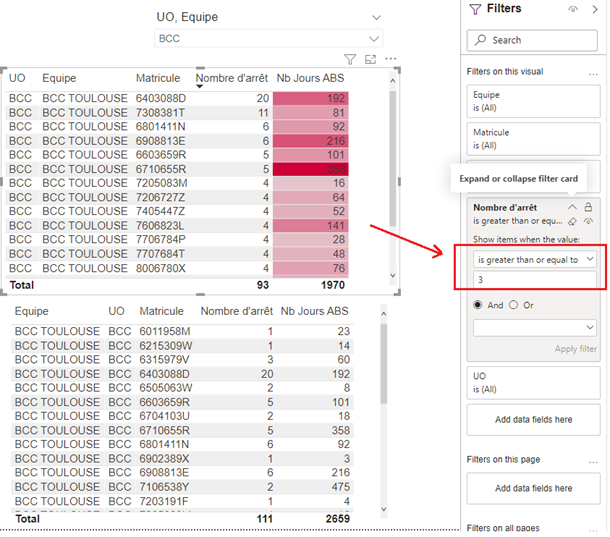Click the search magnifier icon in Filters
Image resolution: width=610 pixels, height=537 pixels.
click(480, 40)
